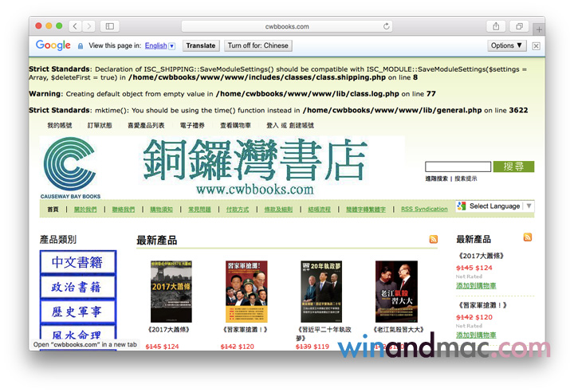Click 進階搜索 advanced search link
574x392 pixels.
[436, 178]
